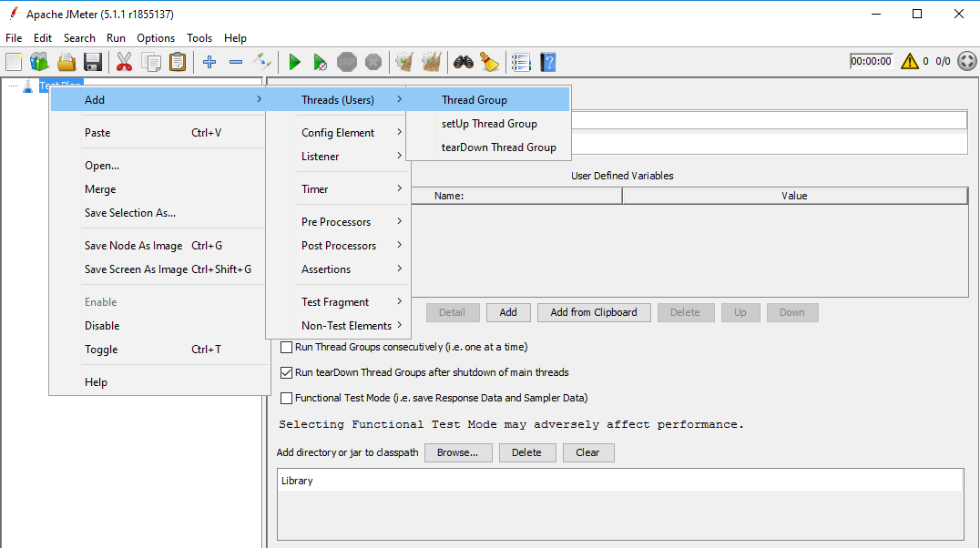Expand Threads (Users) submenu
The image size is (980, 548).
338,99
